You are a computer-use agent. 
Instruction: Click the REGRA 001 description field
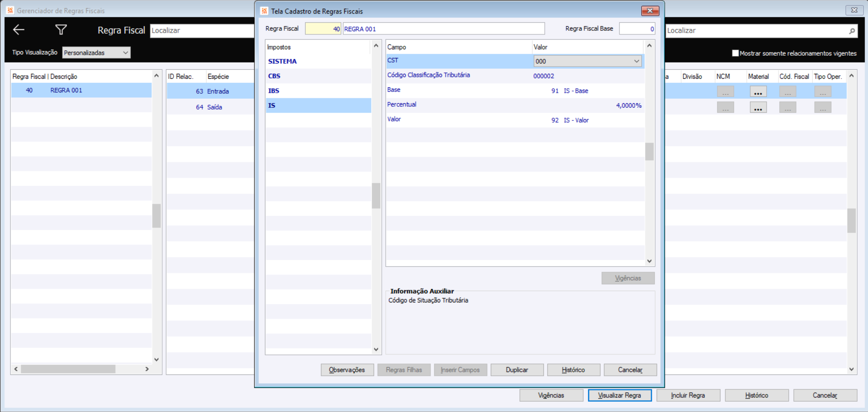pos(444,29)
